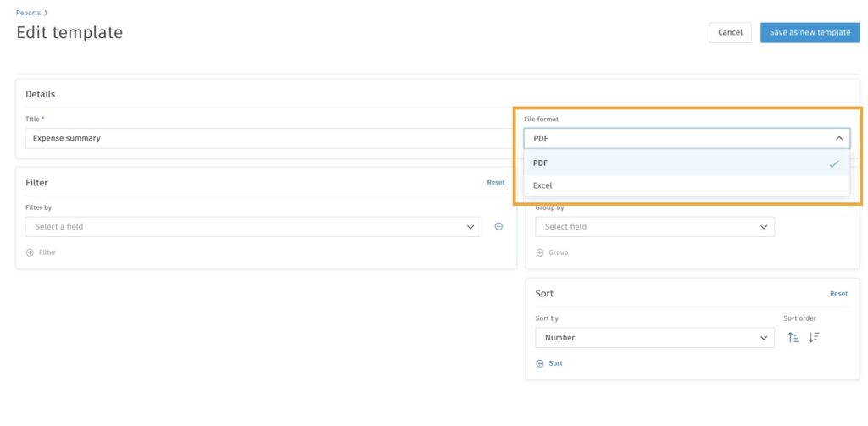Add another Sort level

pyautogui.click(x=549, y=363)
